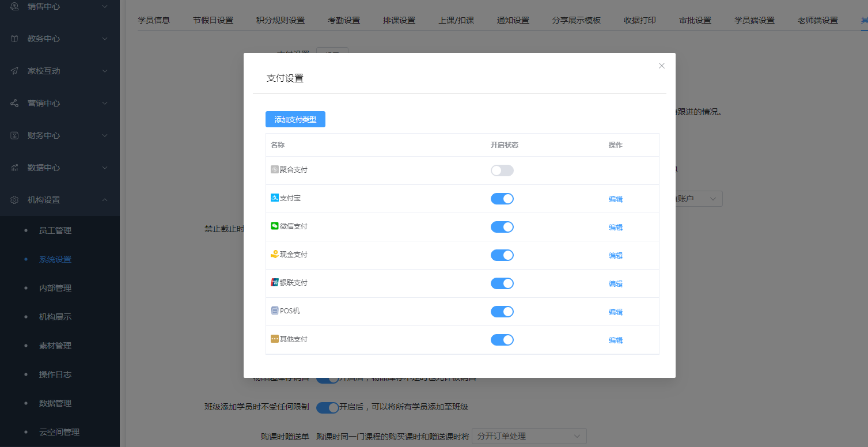Open the 账户 dropdown behind the dialog

[x=699, y=199]
